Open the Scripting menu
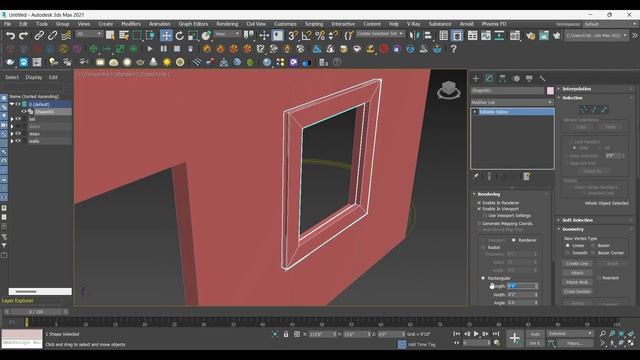 click(x=314, y=24)
